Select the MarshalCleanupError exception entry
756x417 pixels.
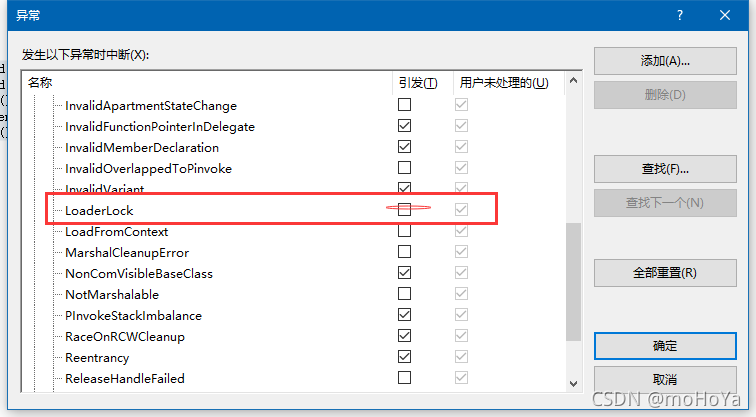[126, 252]
